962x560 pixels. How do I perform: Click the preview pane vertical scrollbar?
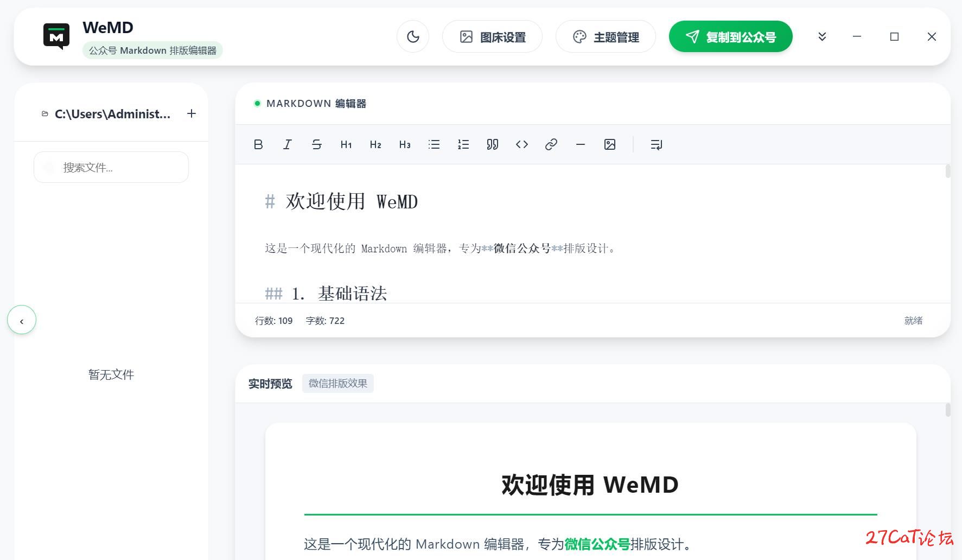click(948, 410)
